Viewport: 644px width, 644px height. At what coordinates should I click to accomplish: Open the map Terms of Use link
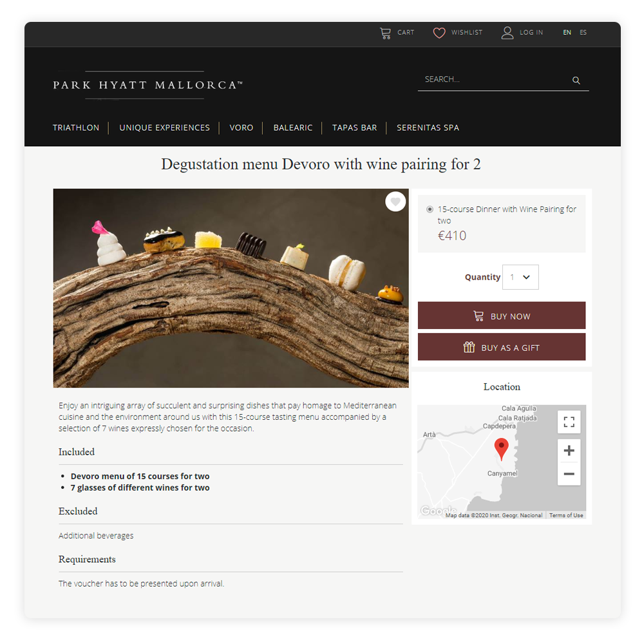coord(566,515)
